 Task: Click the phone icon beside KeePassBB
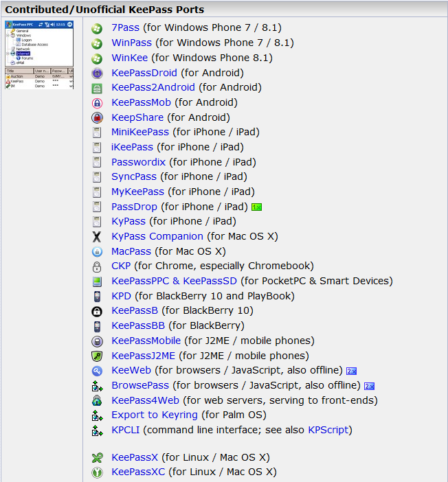[x=97, y=326]
